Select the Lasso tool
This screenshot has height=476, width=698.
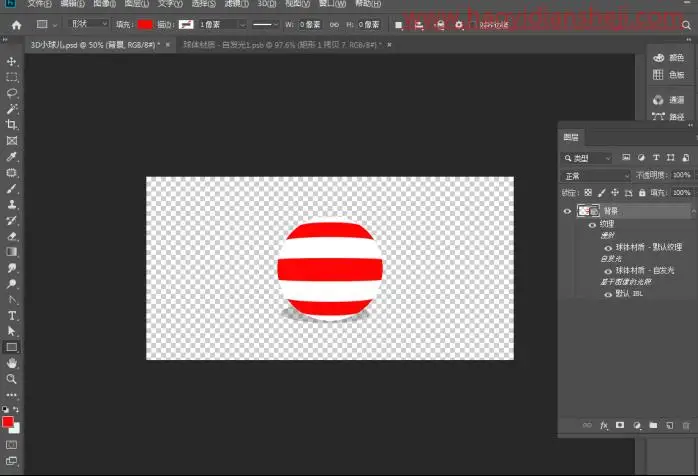(x=12, y=93)
